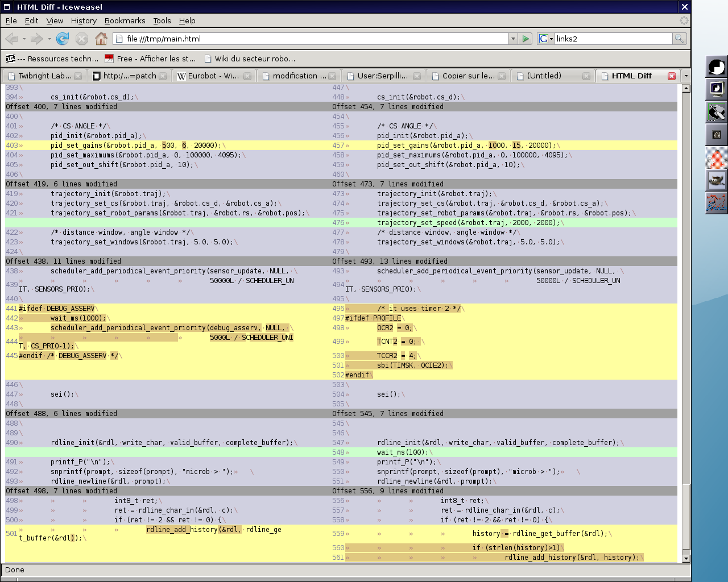Open the Free - Afficher les st bookmark

coord(151,59)
